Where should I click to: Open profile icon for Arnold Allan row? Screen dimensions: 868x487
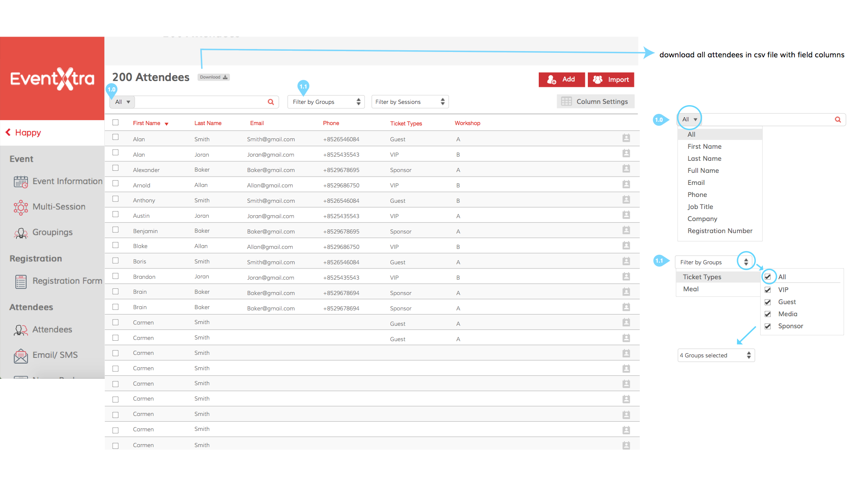click(626, 184)
